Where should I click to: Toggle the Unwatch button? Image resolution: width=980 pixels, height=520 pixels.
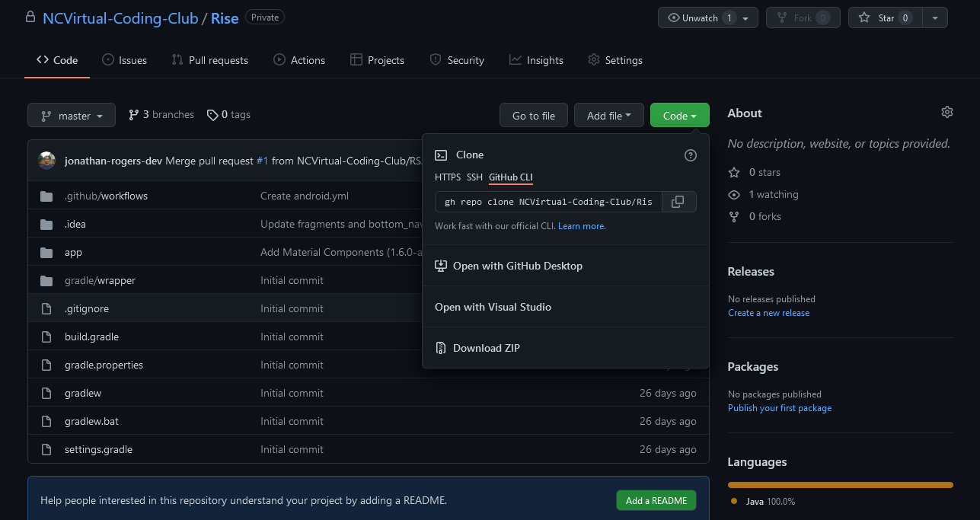(708, 18)
